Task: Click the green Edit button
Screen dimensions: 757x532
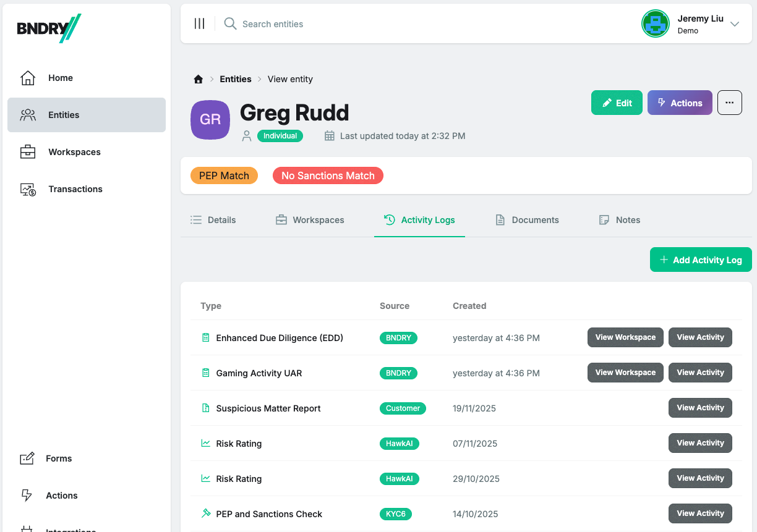Action: click(x=617, y=103)
